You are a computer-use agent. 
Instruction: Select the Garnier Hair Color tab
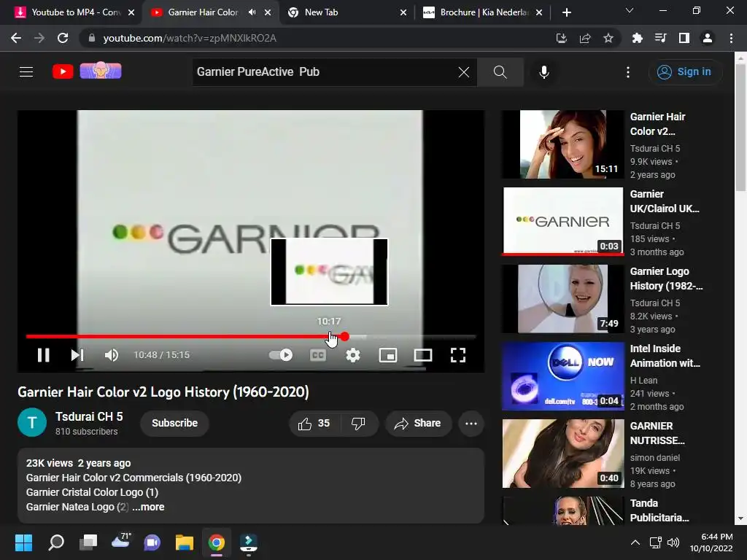tap(203, 12)
